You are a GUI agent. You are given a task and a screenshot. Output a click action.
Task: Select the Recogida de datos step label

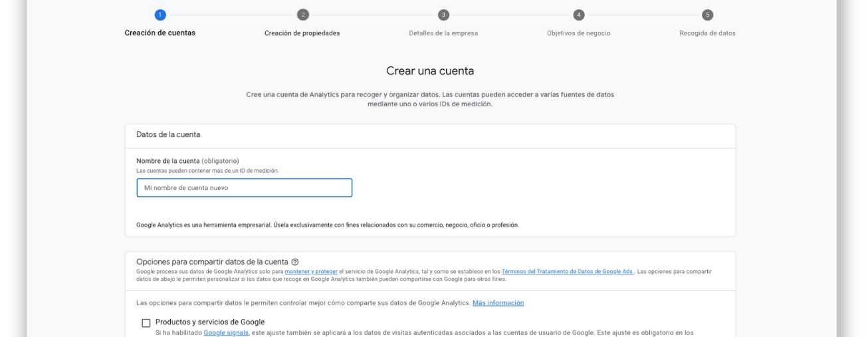[708, 33]
